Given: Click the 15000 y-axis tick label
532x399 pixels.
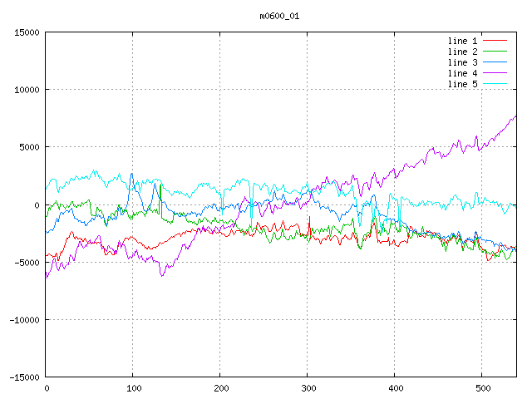Looking at the screenshot, I should pyautogui.click(x=27, y=32).
